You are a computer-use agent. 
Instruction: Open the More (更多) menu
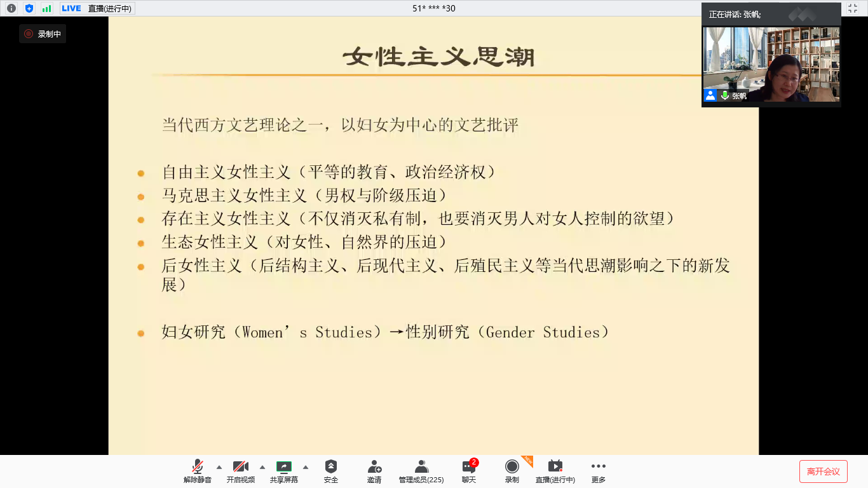[x=598, y=471]
